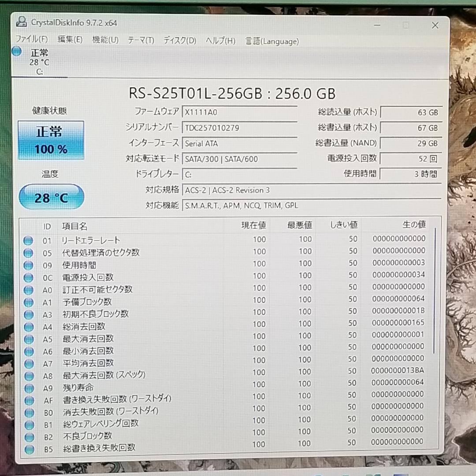The height and width of the screenshot is (476, 476).
Task: Click the 正常 100% health status button
Action: 50,140
